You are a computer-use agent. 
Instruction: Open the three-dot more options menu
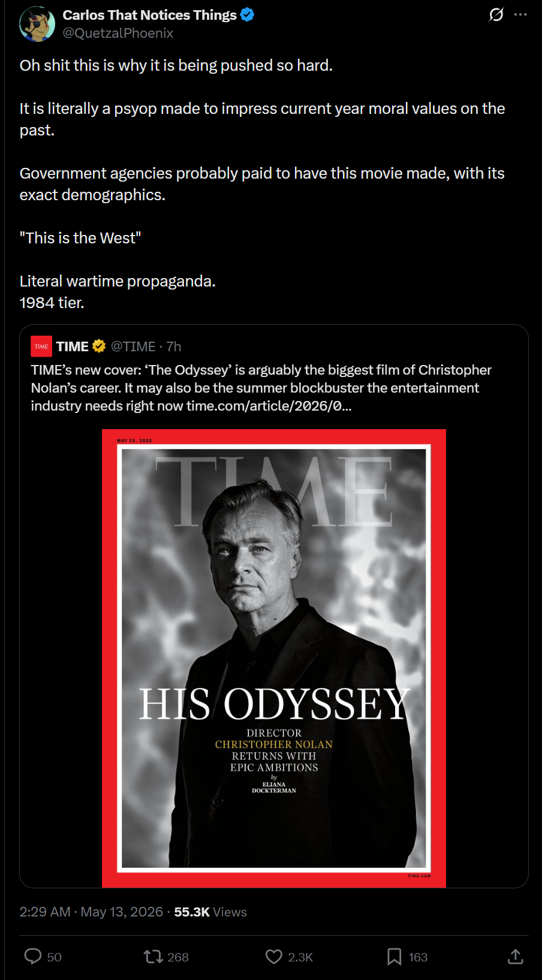tap(520, 14)
